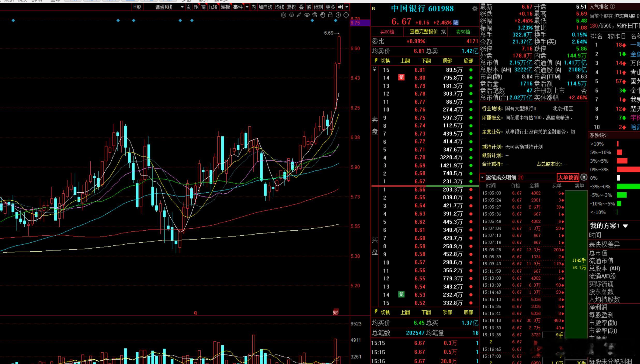This screenshot has height=364, width=640.
Task: Select the drawing brush tool icon
Action: (299, 15)
